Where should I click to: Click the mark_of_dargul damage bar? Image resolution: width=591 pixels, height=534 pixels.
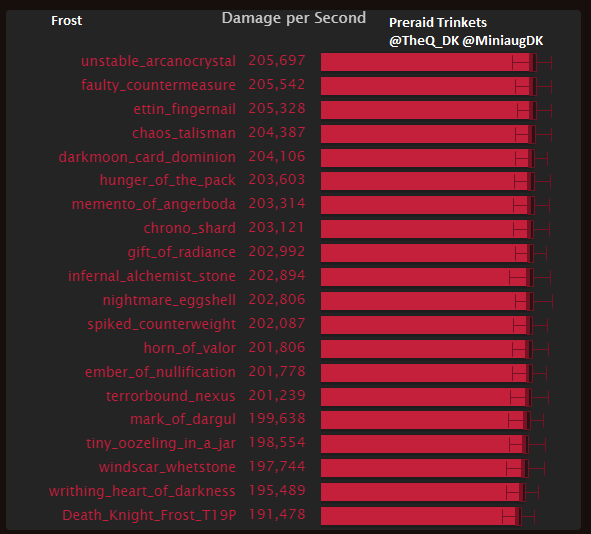coord(426,420)
